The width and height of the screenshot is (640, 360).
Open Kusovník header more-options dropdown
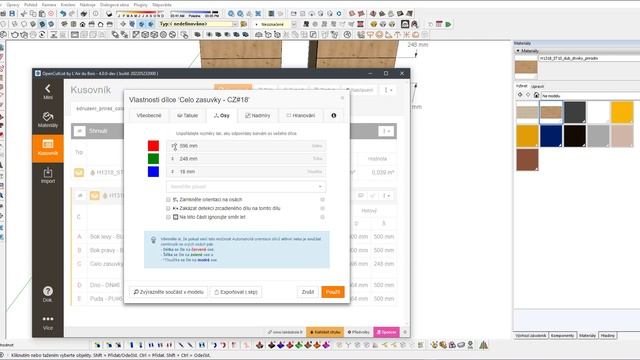(x=388, y=90)
